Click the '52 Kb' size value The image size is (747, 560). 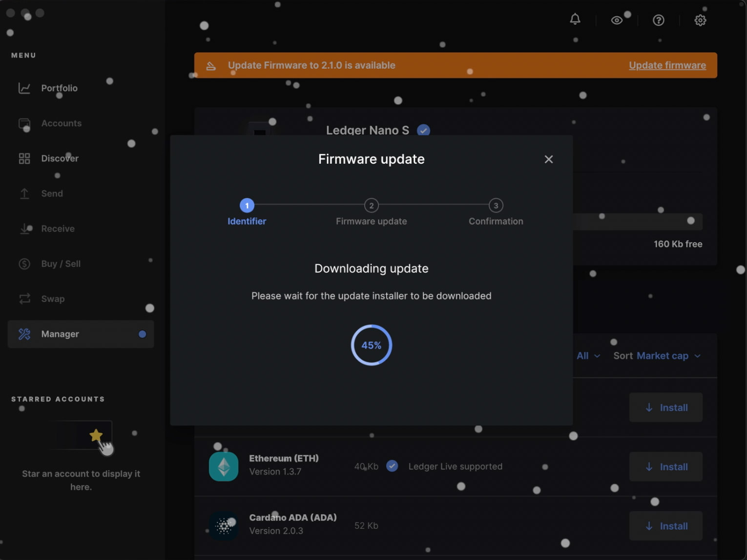[366, 526]
